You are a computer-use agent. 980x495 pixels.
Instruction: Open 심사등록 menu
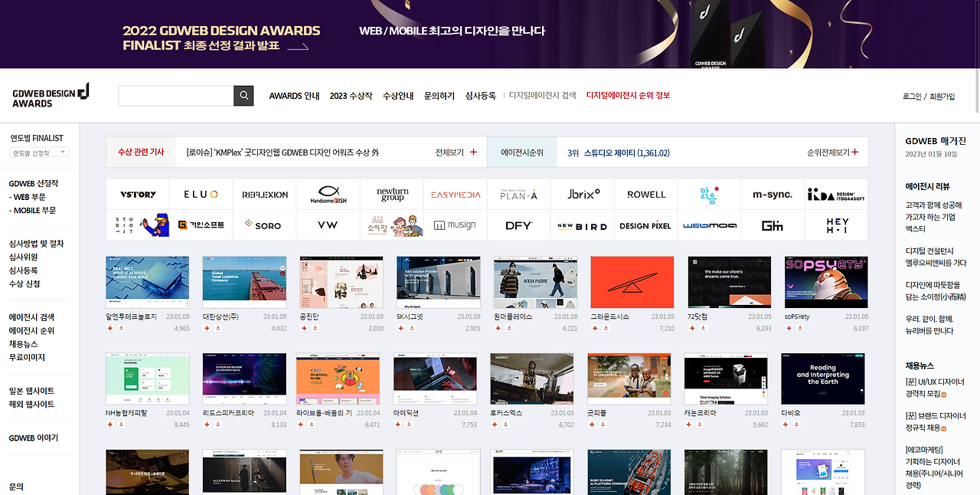click(x=481, y=96)
